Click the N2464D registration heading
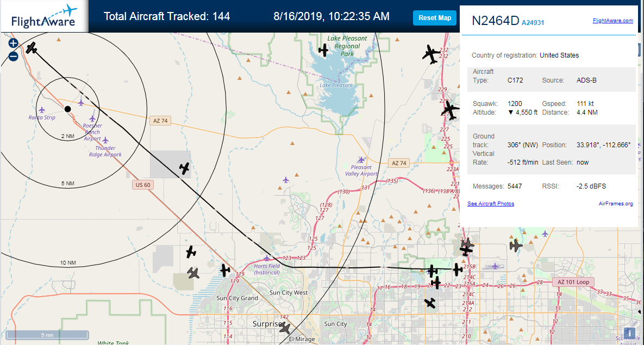The width and height of the screenshot is (644, 345). (x=495, y=21)
